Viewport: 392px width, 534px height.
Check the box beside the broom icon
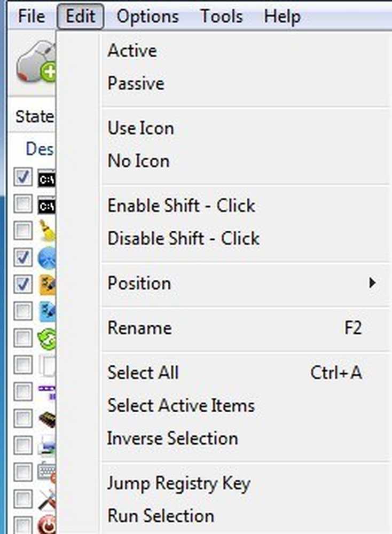pyautogui.click(x=23, y=231)
